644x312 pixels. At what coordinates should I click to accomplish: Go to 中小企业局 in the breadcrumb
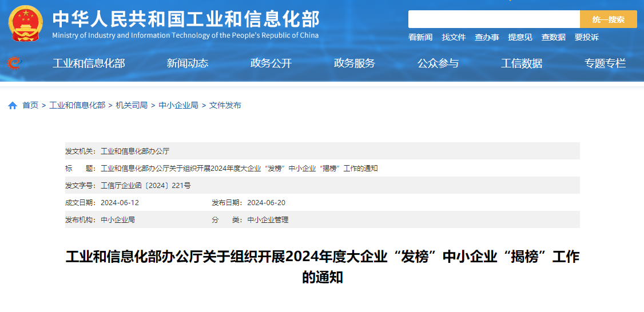(178, 105)
